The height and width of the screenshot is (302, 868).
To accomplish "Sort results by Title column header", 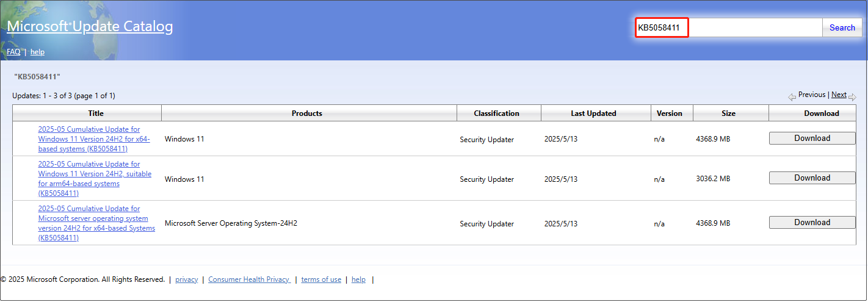I will pos(96,113).
